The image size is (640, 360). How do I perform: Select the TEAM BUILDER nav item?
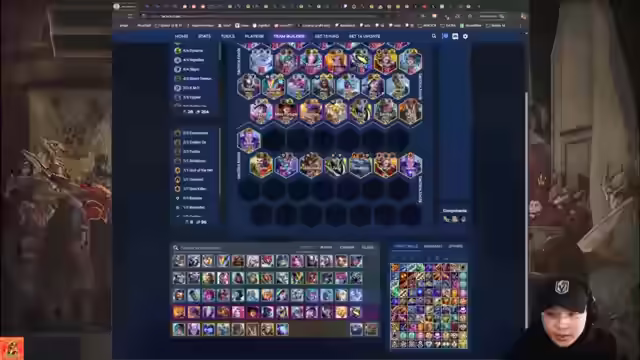[x=289, y=36]
